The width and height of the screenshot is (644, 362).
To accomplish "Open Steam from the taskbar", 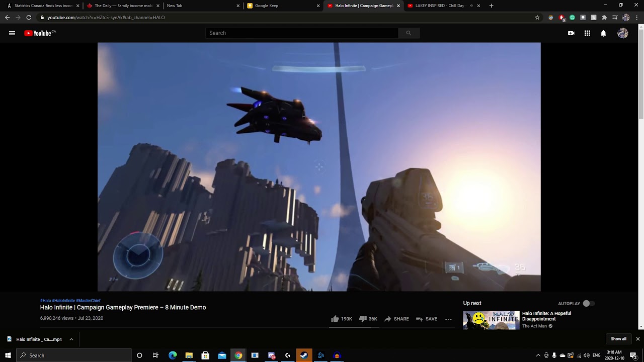I will tap(304, 355).
